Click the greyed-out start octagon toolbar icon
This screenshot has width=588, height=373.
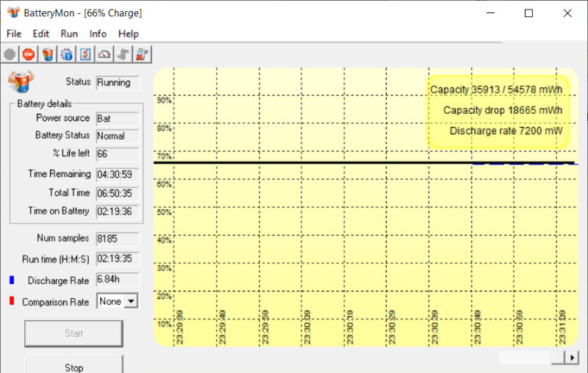coord(10,54)
